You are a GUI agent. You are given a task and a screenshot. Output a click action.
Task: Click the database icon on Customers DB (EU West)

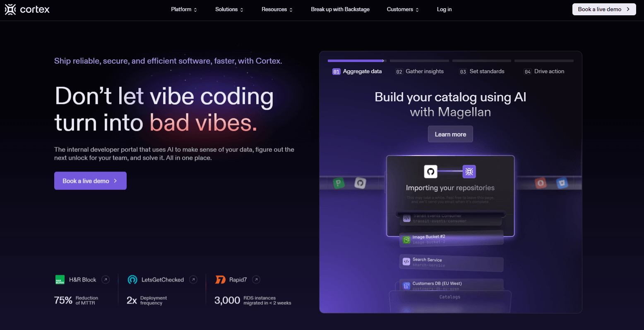[x=406, y=285]
